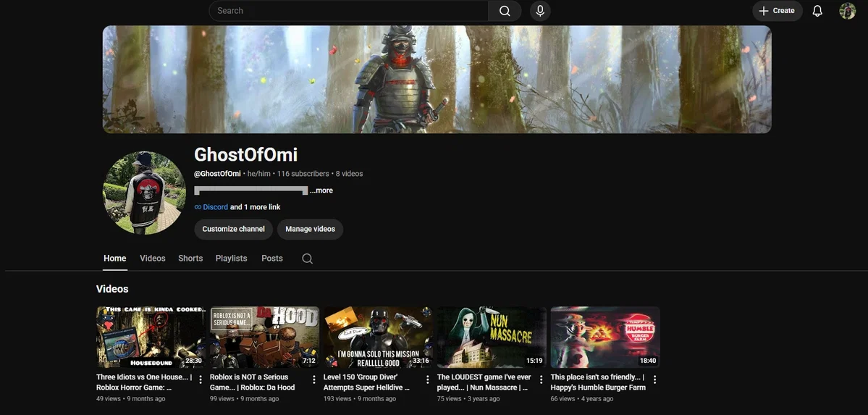The height and width of the screenshot is (415, 868).
Task: Click title 'Roblox is NOT a Serious Game...'
Action: click(253, 382)
